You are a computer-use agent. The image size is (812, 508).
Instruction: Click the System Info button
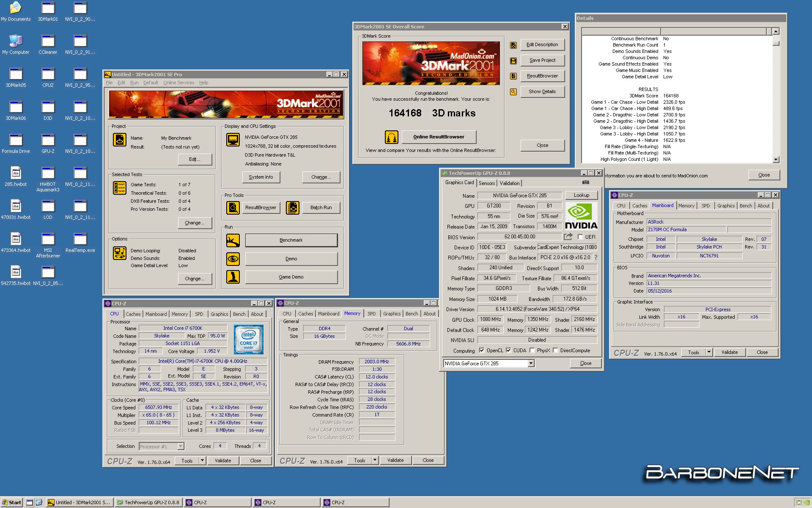[x=261, y=177]
